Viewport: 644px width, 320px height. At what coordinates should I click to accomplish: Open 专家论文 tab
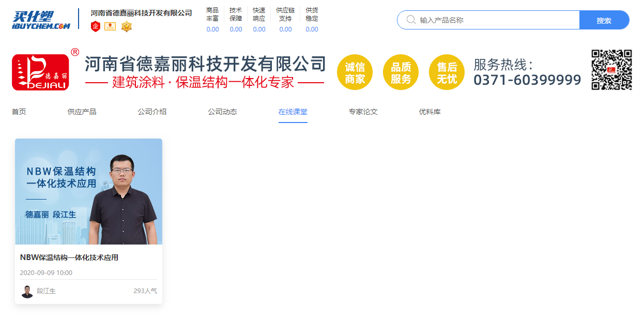point(363,112)
